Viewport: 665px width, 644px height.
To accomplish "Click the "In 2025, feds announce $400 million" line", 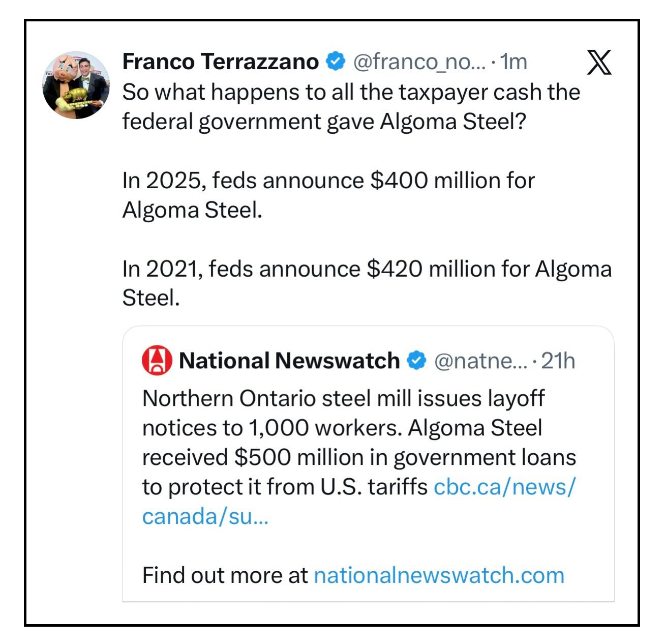I will [328, 181].
